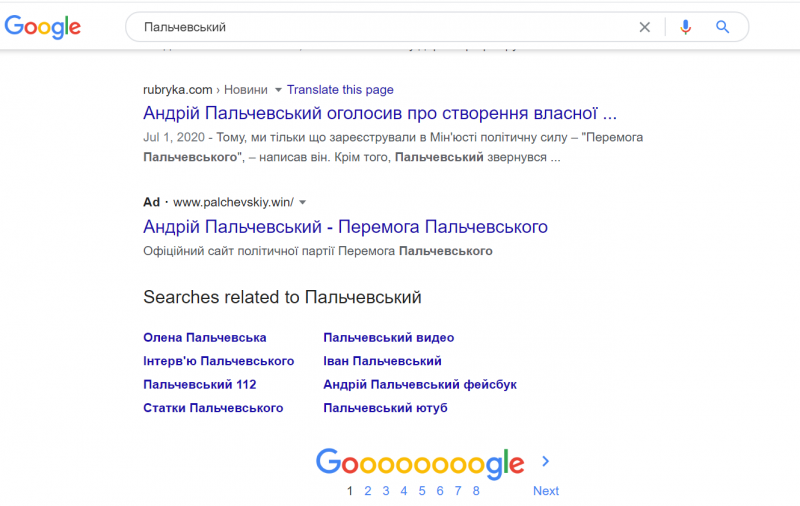Open the rubryka.com result headline link
This screenshot has height=506, width=800.
point(379,112)
